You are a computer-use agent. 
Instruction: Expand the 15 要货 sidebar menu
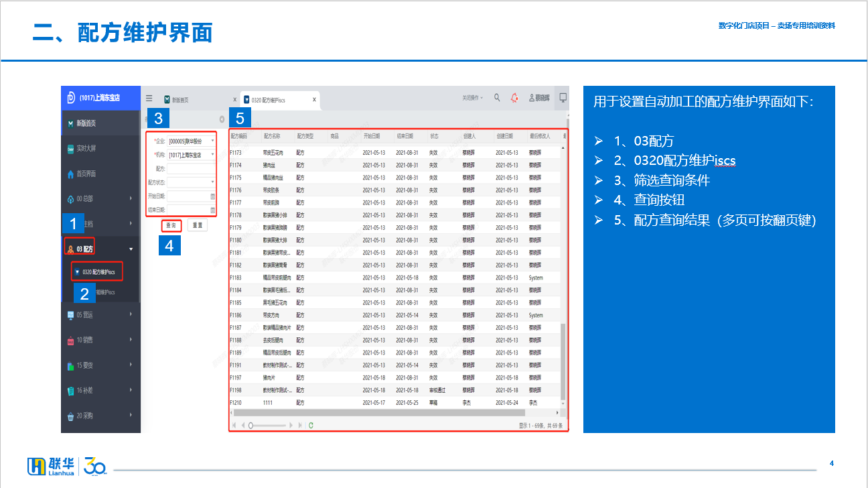pyautogui.click(x=100, y=365)
